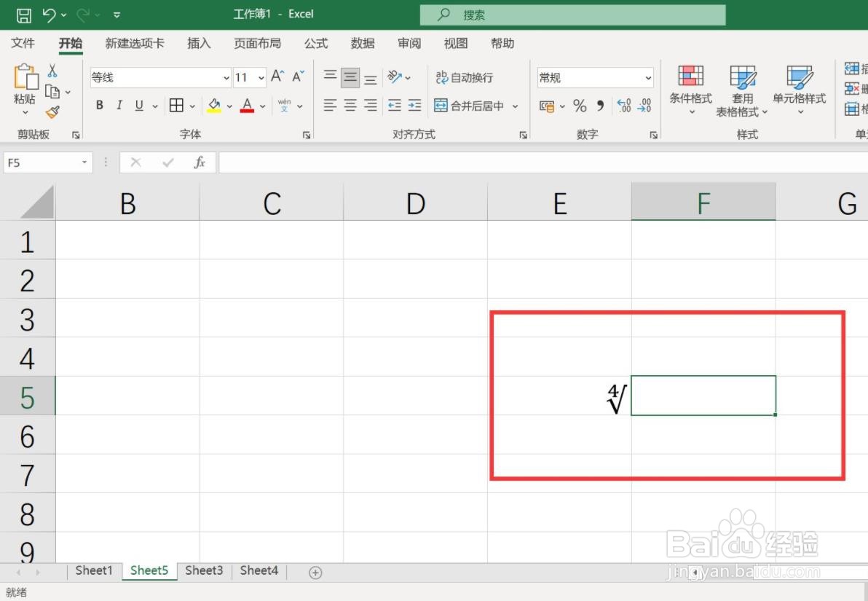Expand the 粘贴 options arrow
868x601 pixels.
[x=25, y=112]
